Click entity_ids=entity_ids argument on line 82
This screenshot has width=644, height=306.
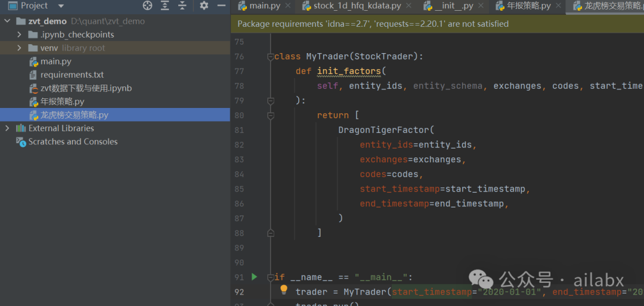[x=416, y=145]
